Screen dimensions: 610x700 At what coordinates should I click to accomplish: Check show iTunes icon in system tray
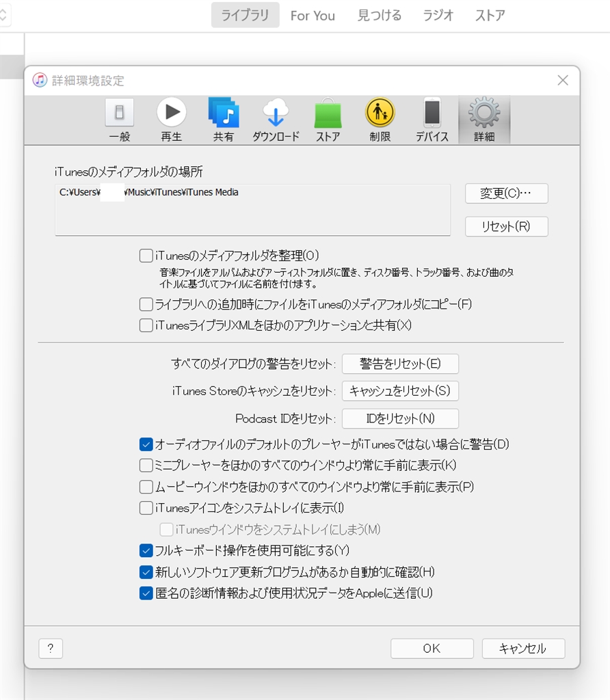146,508
